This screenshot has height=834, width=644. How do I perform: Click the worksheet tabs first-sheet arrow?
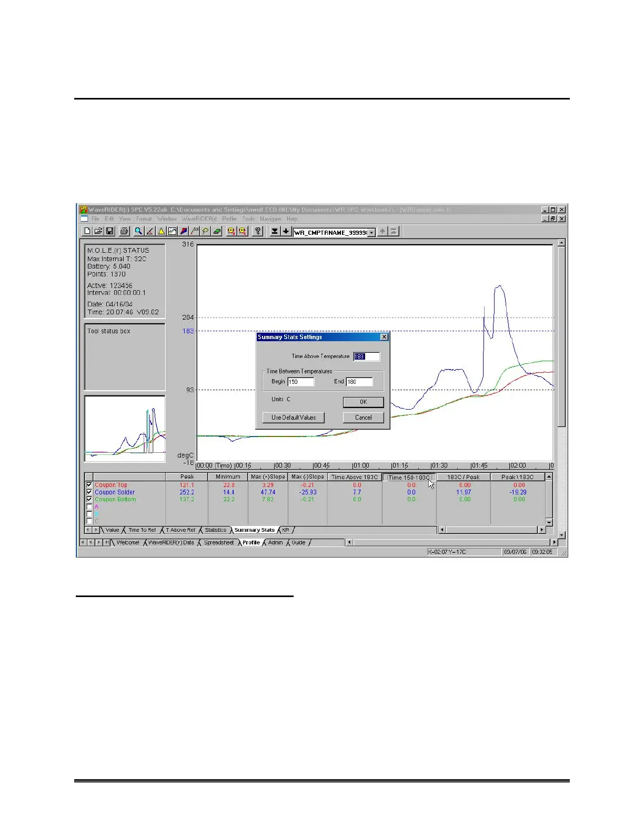point(83,542)
